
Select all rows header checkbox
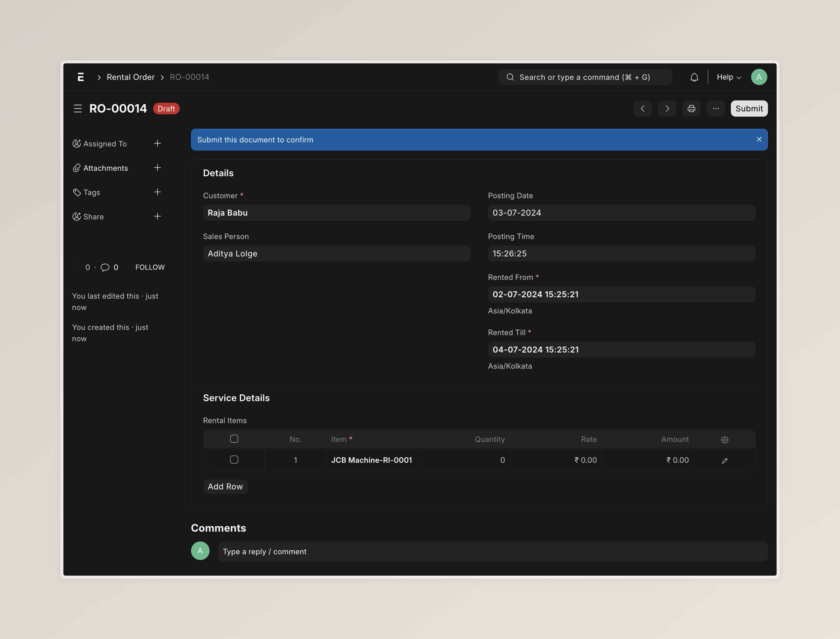pyautogui.click(x=234, y=439)
